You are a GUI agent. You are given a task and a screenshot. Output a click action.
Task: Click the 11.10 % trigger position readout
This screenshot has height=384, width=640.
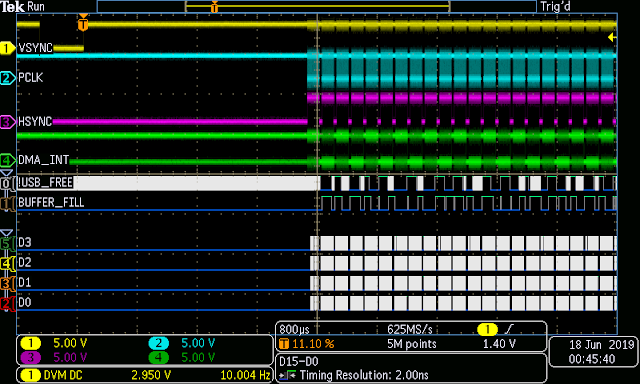[313, 344]
